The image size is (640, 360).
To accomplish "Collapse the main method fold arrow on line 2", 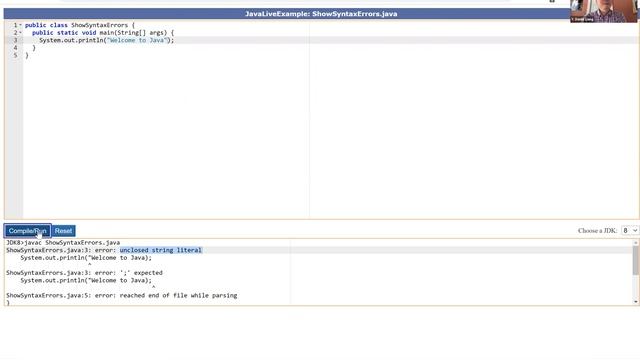I will coord(20,33).
